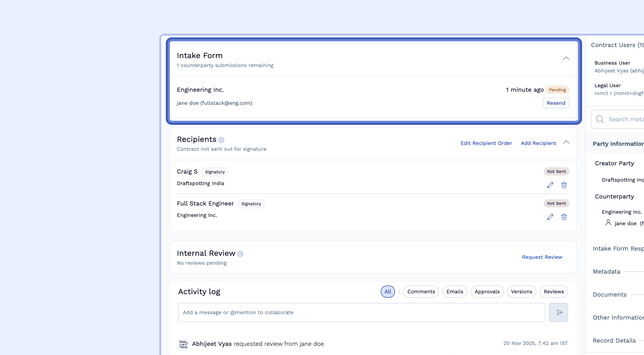Send the activity log message

pyautogui.click(x=558, y=312)
